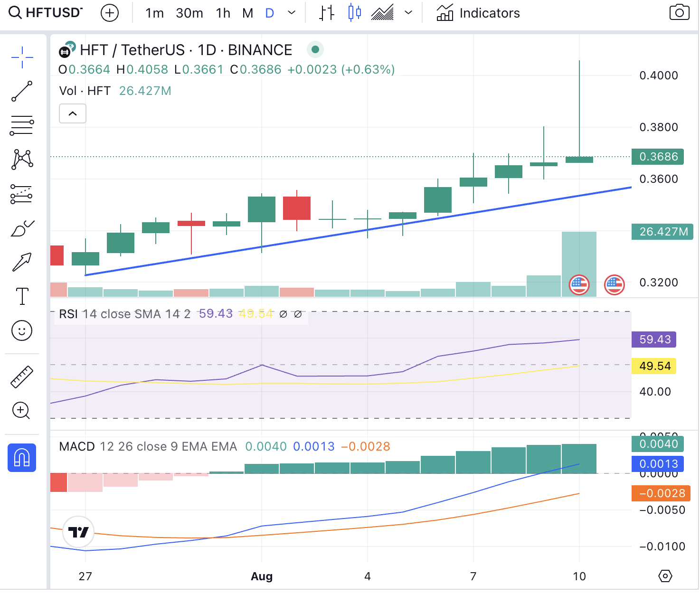700x594 pixels.
Task: Select the forecasting and measurement tool
Action: (x=22, y=194)
